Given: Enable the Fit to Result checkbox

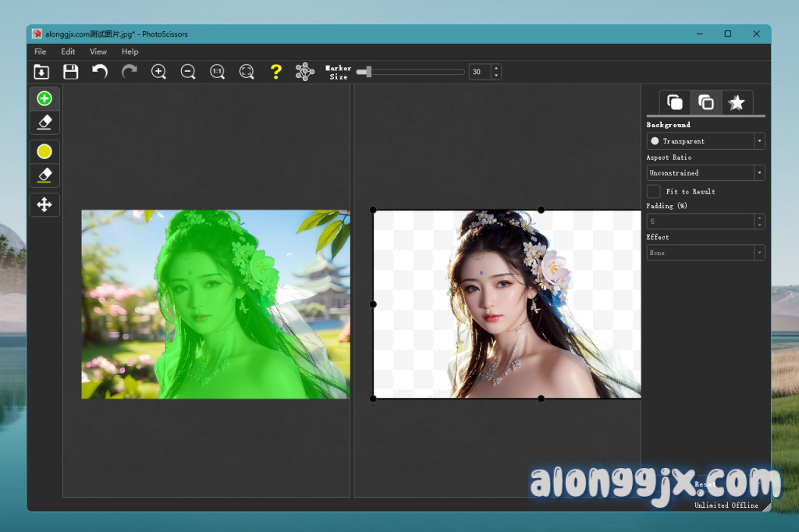Looking at the screenshot, I should coord(653,191).
